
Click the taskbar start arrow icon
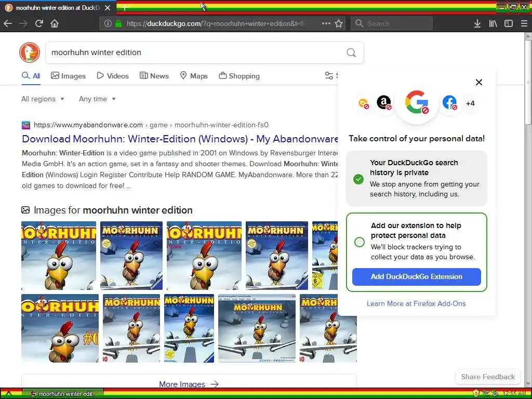coord(9,394)
